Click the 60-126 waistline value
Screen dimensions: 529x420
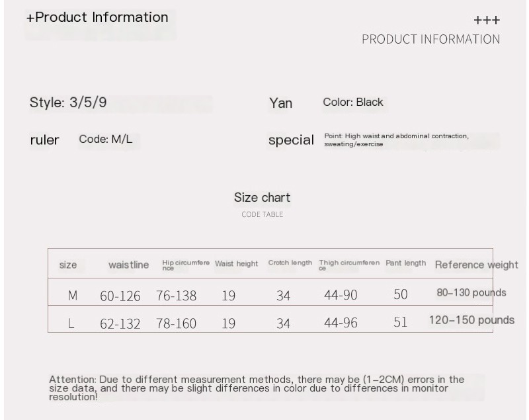(x=120, y=296)
